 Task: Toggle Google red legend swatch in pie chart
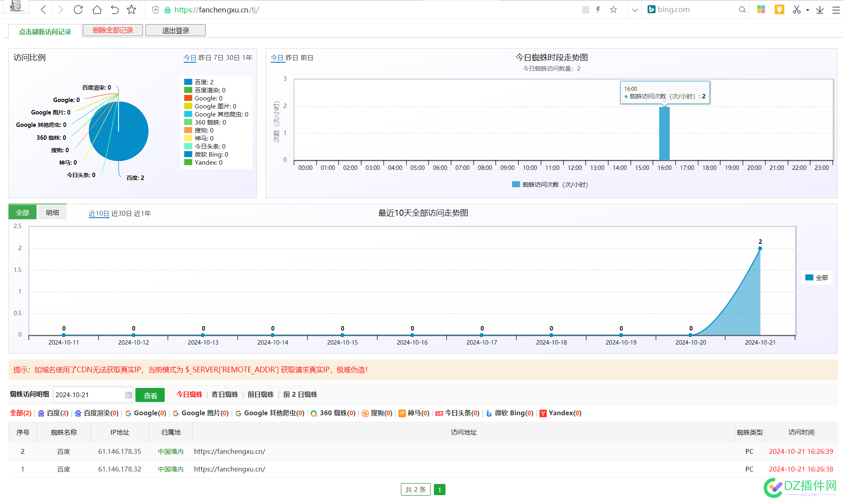(x=188, y=98)
